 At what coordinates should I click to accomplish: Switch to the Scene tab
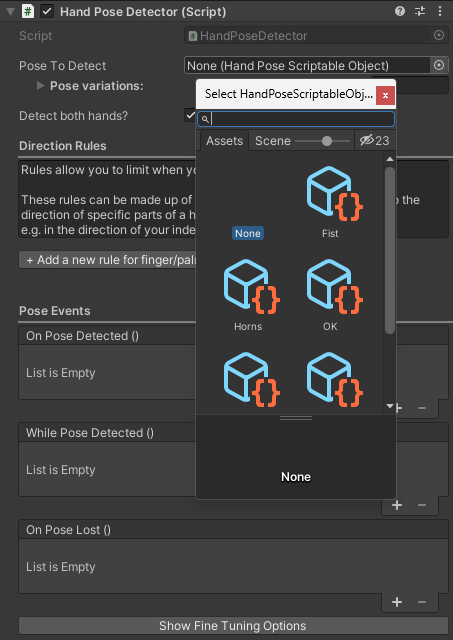click(x=273, y=141)
